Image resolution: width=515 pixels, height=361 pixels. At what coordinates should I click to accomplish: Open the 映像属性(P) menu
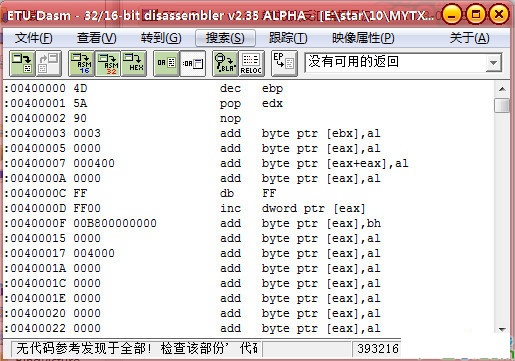[x=363, y=38]
